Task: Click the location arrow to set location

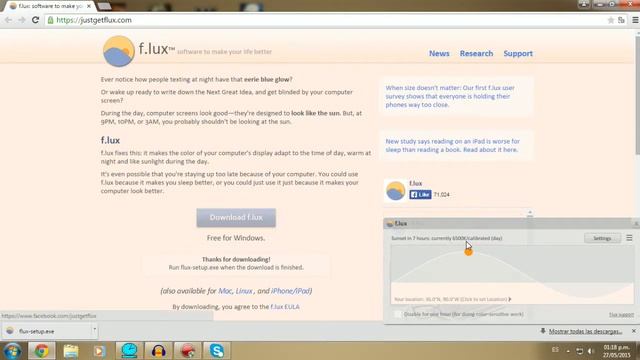Action: coord(510,299)
